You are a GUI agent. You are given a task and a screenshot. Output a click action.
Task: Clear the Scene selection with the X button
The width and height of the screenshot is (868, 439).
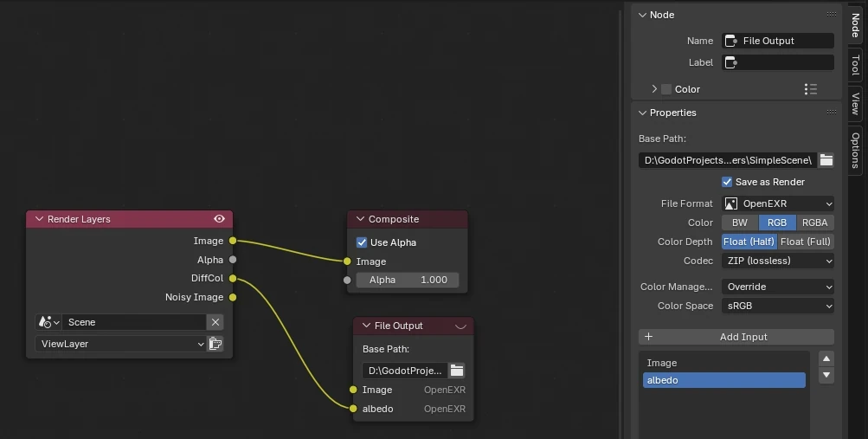coord(215,321)
